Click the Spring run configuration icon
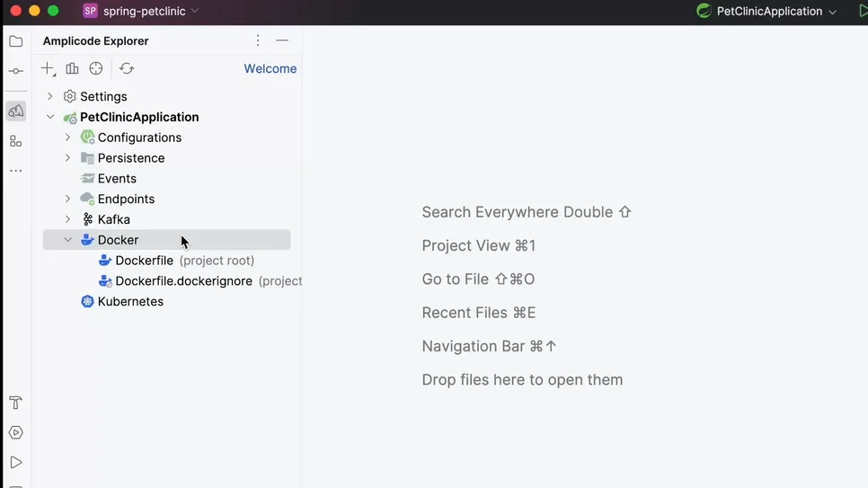868x488 pixels. [x=704, y=11]
